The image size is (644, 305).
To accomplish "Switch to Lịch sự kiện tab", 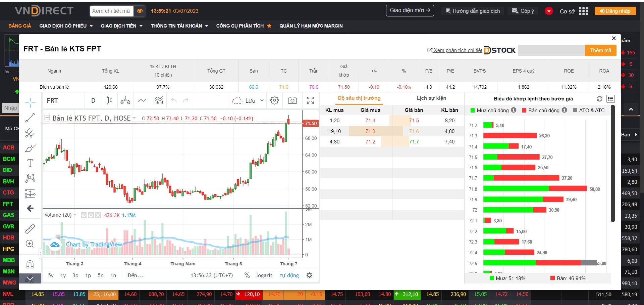I will click(x=431, y=98).
